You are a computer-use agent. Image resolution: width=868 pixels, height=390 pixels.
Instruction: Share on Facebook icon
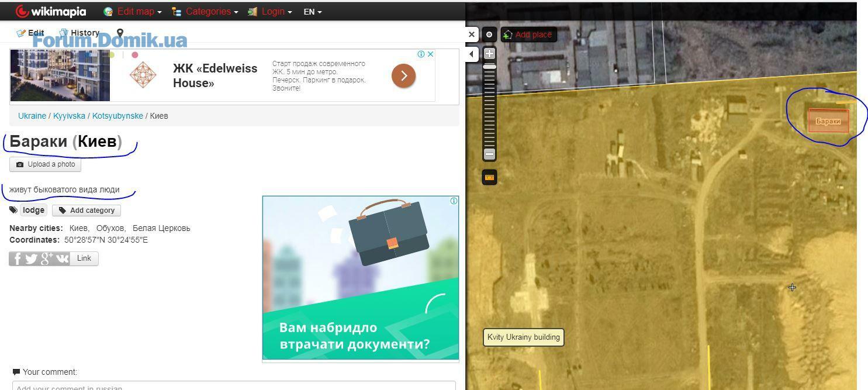[17, 258]
